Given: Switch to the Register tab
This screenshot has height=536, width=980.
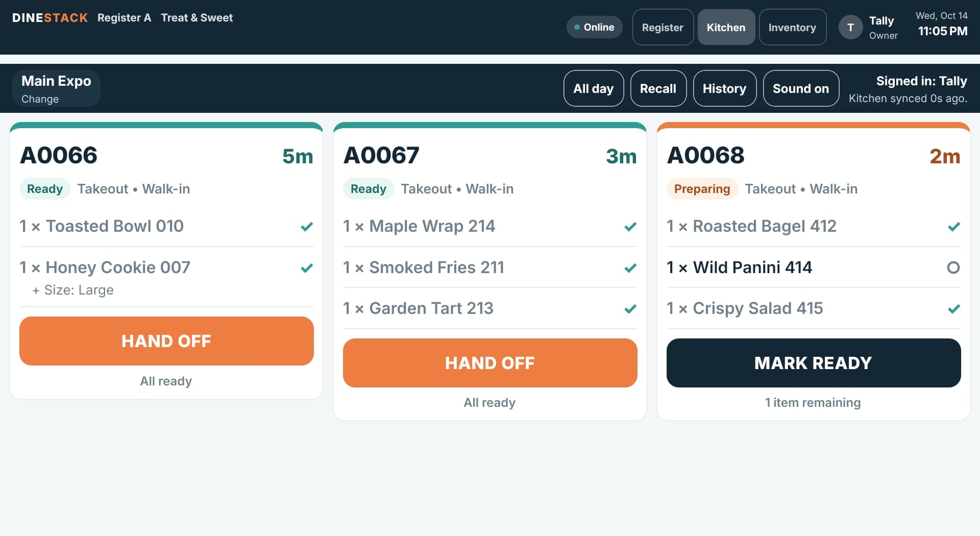Looking at the screenshot, I should click(663, 28).
